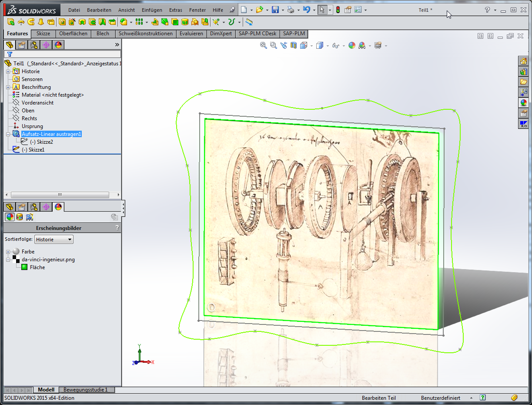Click the Draft feature icon

coord(165,22)
